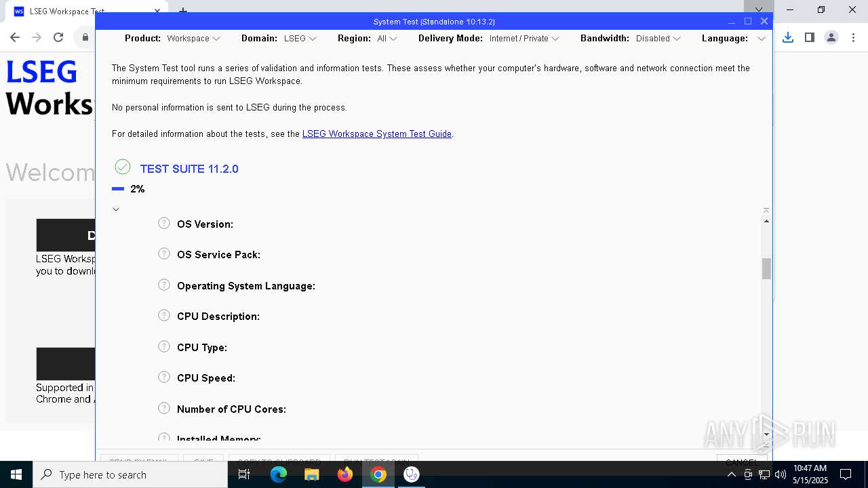Open help for Number of CPU Cores
This screenshot has height=488, width=868.
164,408
